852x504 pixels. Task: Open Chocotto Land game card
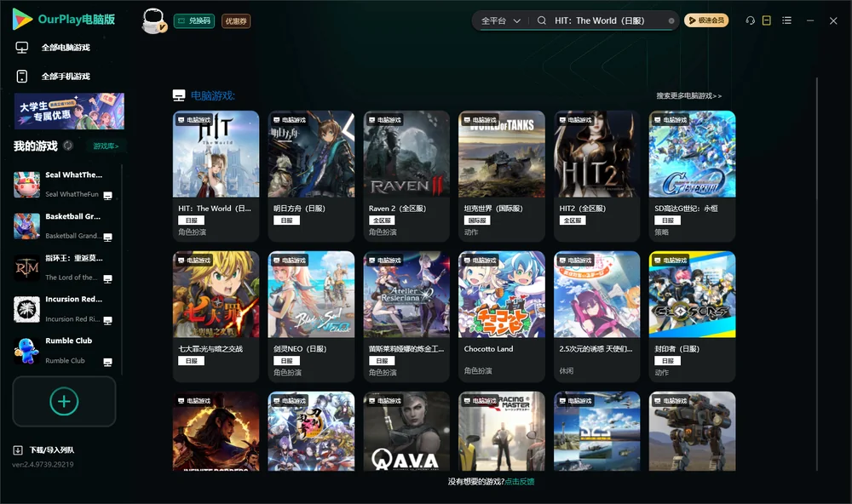502,317
